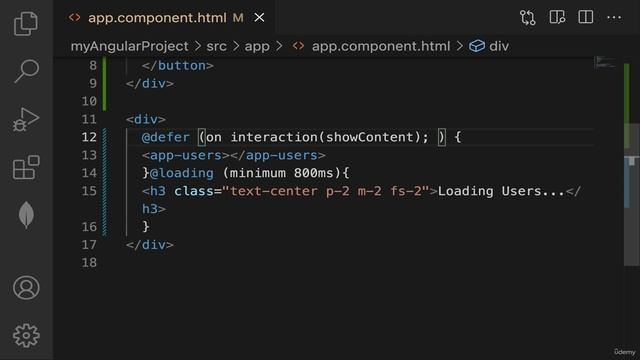Open the Accounts profile icon
This screenshot has width=640, height=360.
pos(26,288)
